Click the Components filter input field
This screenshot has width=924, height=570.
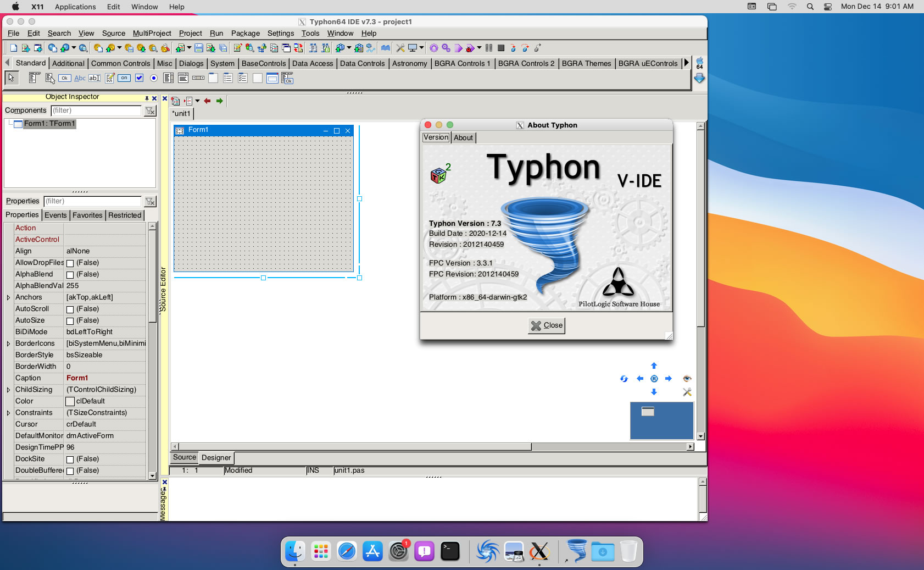(96, 110)
